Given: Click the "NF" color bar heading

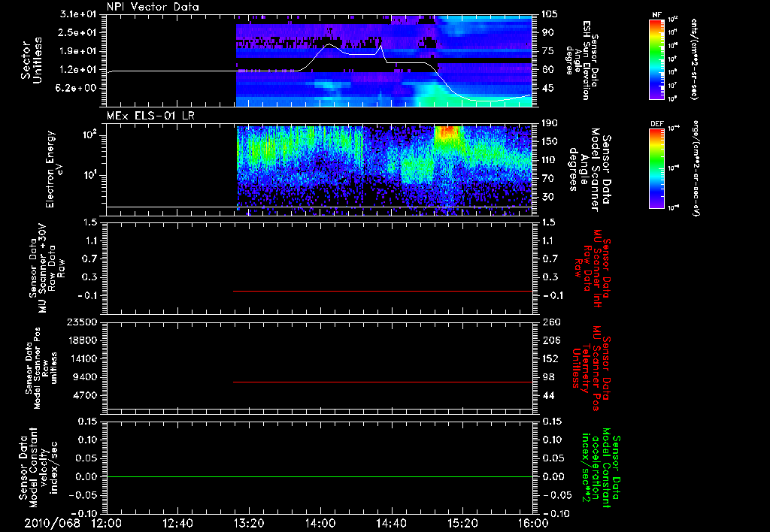Looking at the screenshot, I should point(656,15).
